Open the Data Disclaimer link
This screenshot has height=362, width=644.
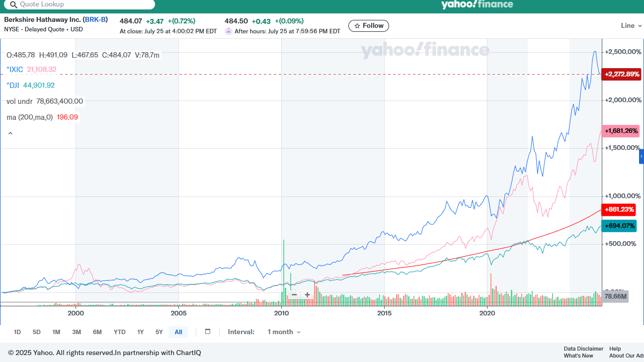[x=583, y=349]
